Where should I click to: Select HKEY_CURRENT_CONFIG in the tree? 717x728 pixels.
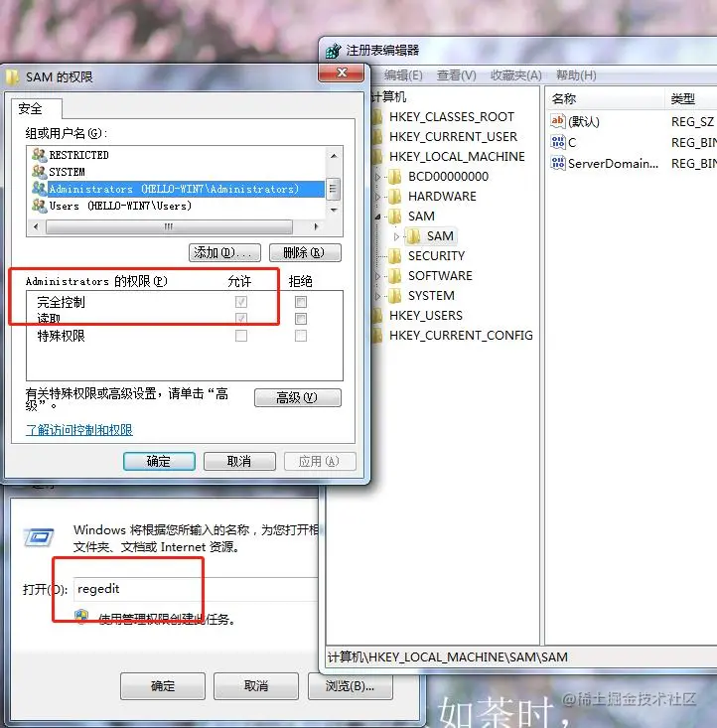pyautogui.click(x=461, y=336)
